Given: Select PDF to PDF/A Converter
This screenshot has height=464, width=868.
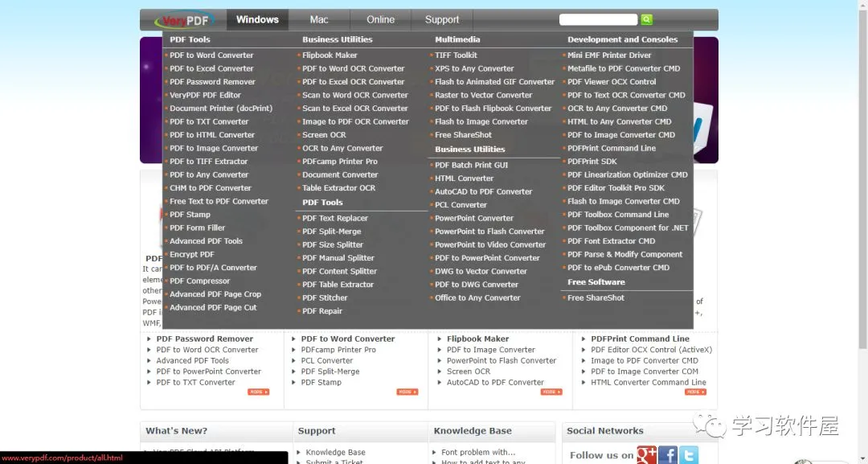Looking at the screenshot, I should [x=213, y=268].
